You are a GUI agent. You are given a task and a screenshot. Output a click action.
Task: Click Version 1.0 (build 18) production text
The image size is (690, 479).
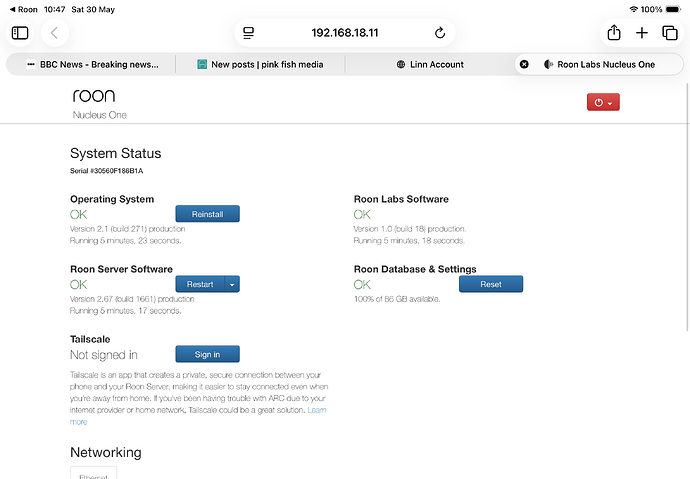pyautogui.click(x=410, y=229)
